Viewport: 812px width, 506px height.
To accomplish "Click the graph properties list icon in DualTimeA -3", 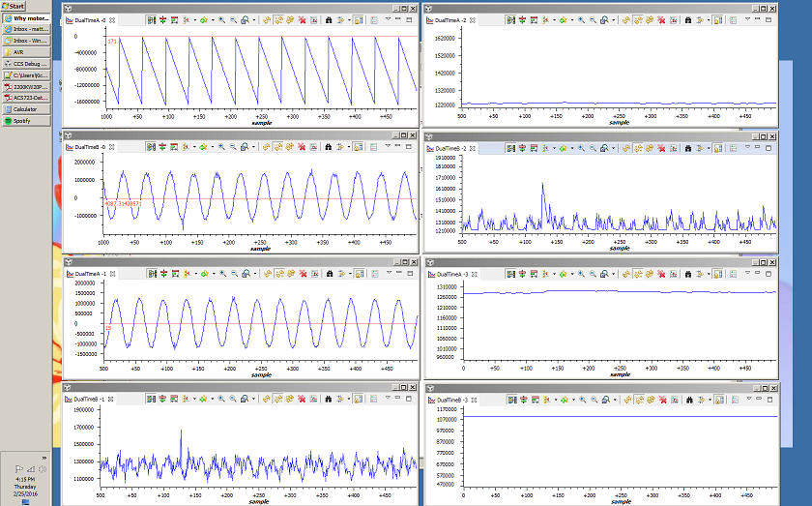I will pyautogui.click(x=734, y=273).
